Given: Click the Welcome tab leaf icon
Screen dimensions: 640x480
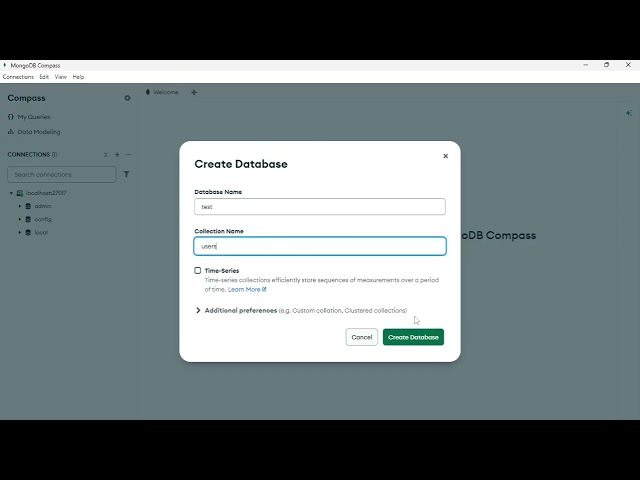Looking at the screenshot, I should (148, 92).
